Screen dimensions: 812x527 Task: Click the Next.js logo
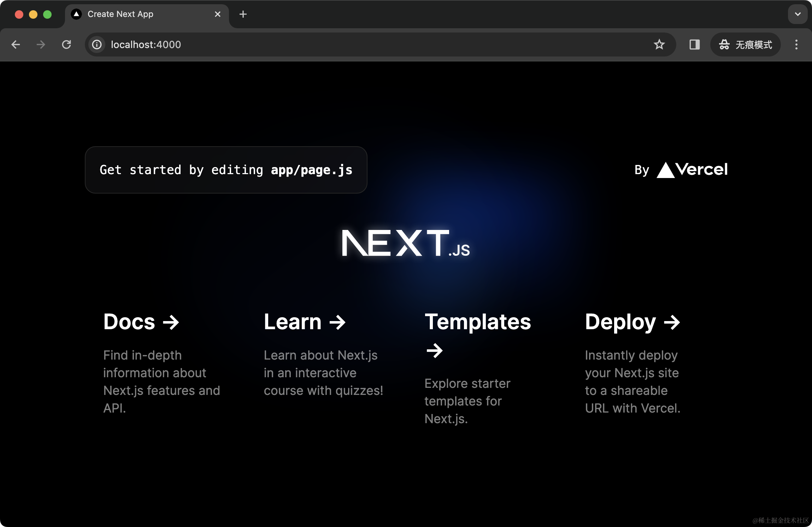[x=406, y=243]
